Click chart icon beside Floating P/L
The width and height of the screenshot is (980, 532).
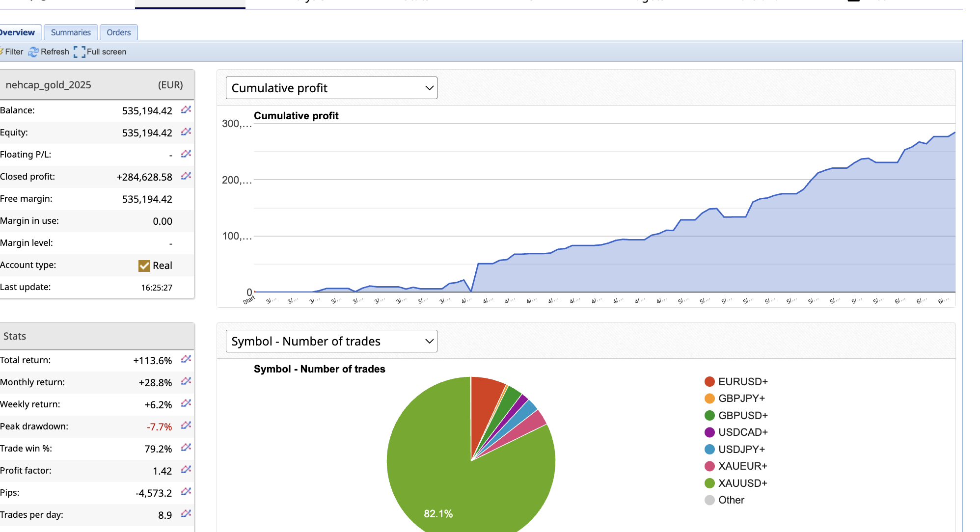(x=186, y=154)
